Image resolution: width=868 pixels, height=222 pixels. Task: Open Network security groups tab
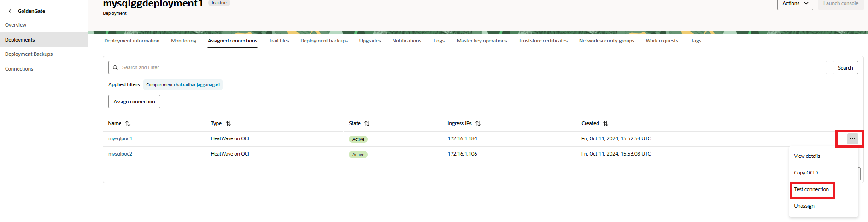(x=606, y=41)
